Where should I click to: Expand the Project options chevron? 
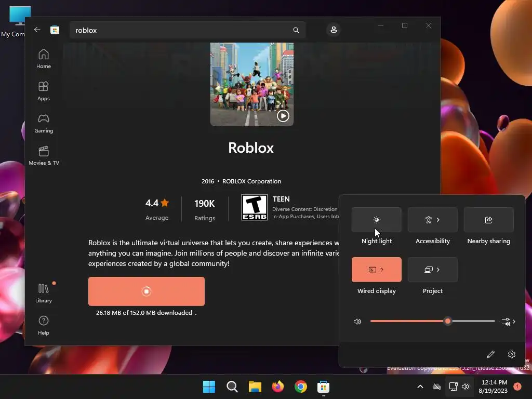click(438, 270)
